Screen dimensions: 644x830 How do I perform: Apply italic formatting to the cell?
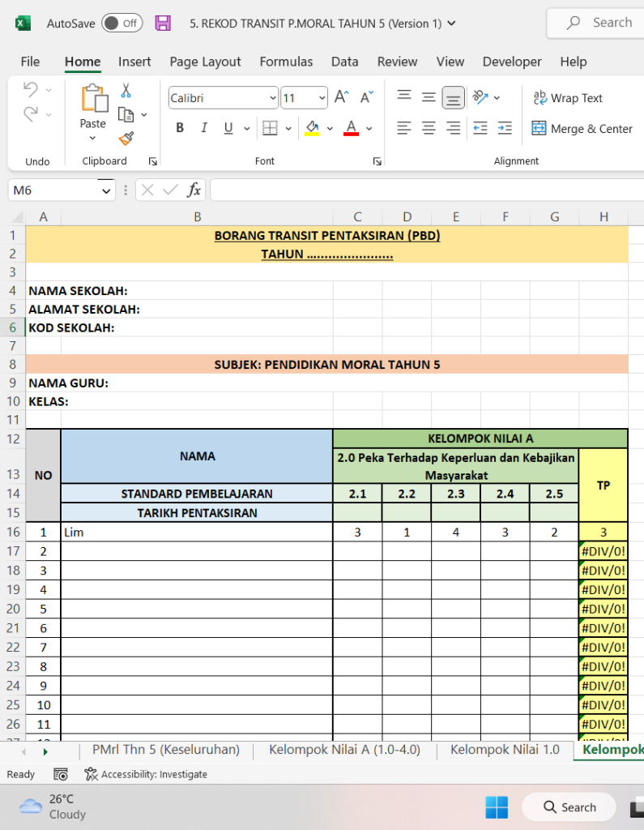point(204,128)
